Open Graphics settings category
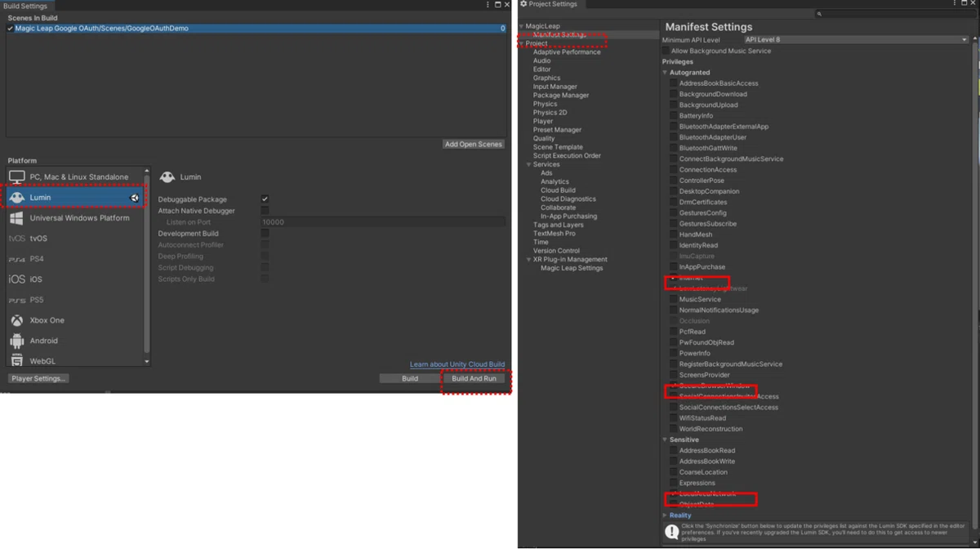The height and width of the screenshot is (549, 980). (x=547, y=78)
